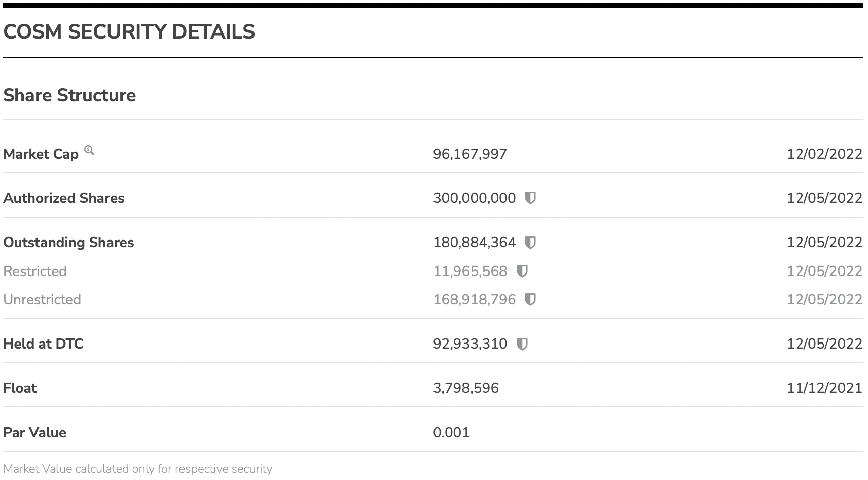Image resolution: width=868 pixels, height=480 pixels.
Task: Click the Authorized Shares label
Action: [x=64, y=198]
